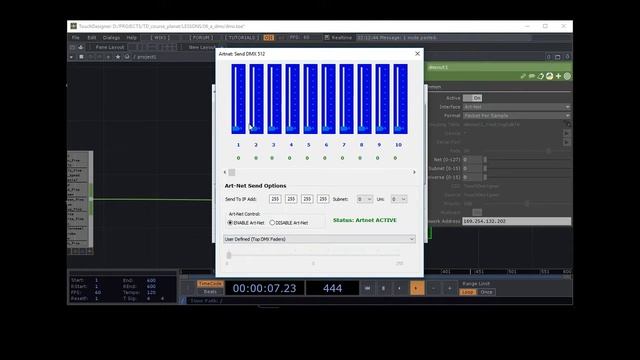Open the File menu
This screenshot has width=640, height=360.
point(76,38)
